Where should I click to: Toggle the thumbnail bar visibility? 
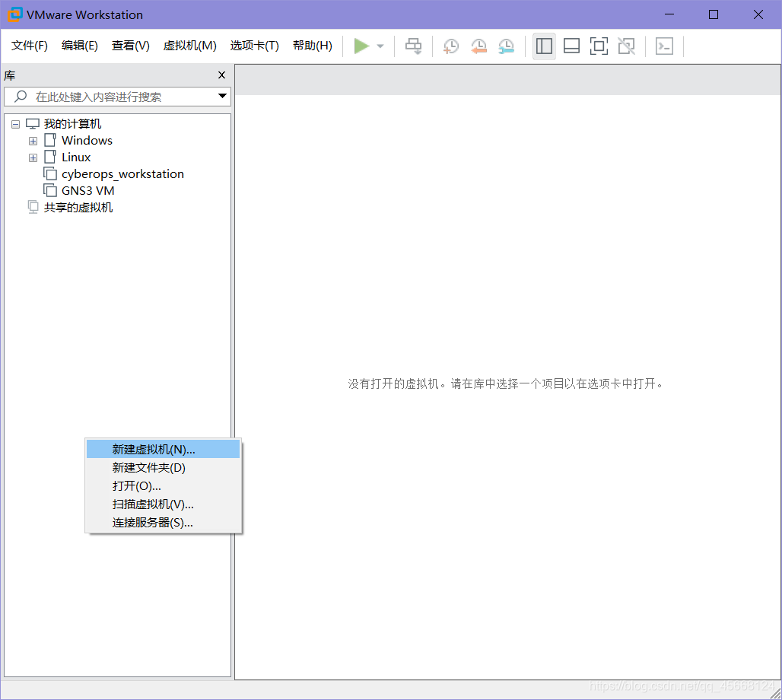[571, 46]
